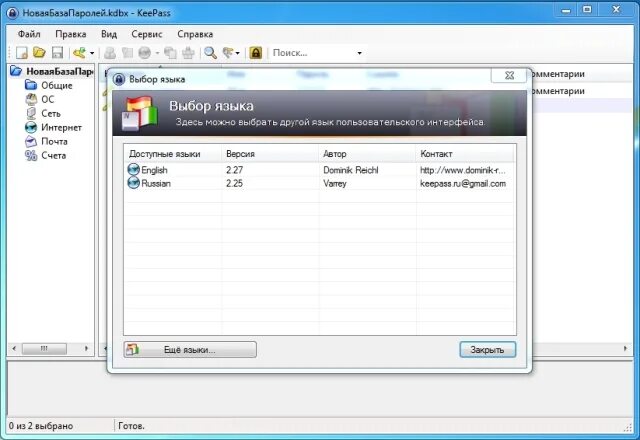Click the Сеть server icon
This screenshot has height=440, width=640.
31,113
